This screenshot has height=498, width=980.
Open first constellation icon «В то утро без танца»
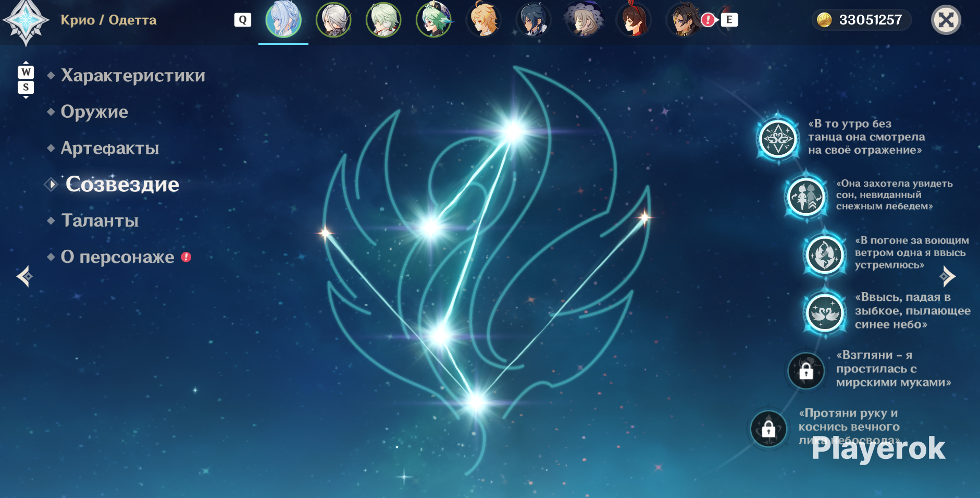(x=778, y=139)
